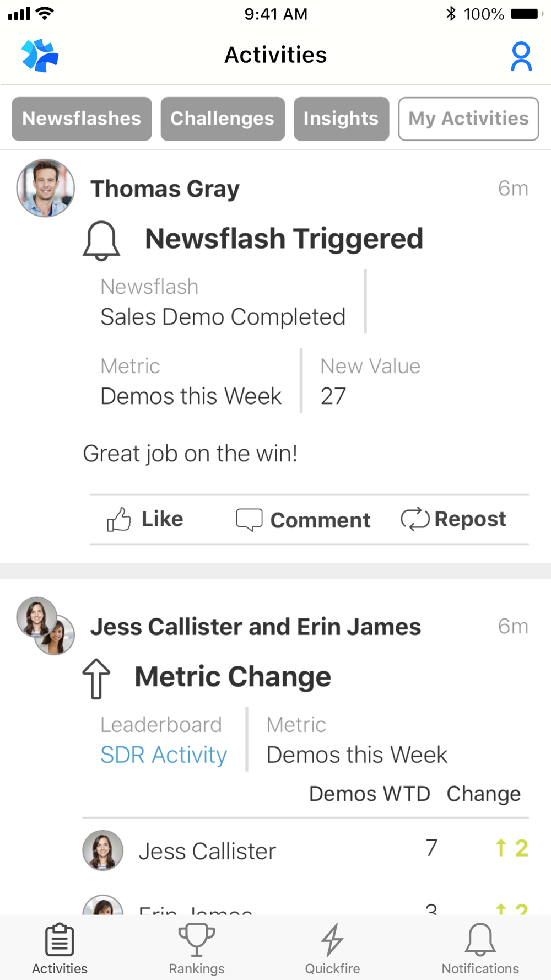This screenshot has width=551, height=980.
Task: Toggle the Insights filter
Action: point(341,119)
